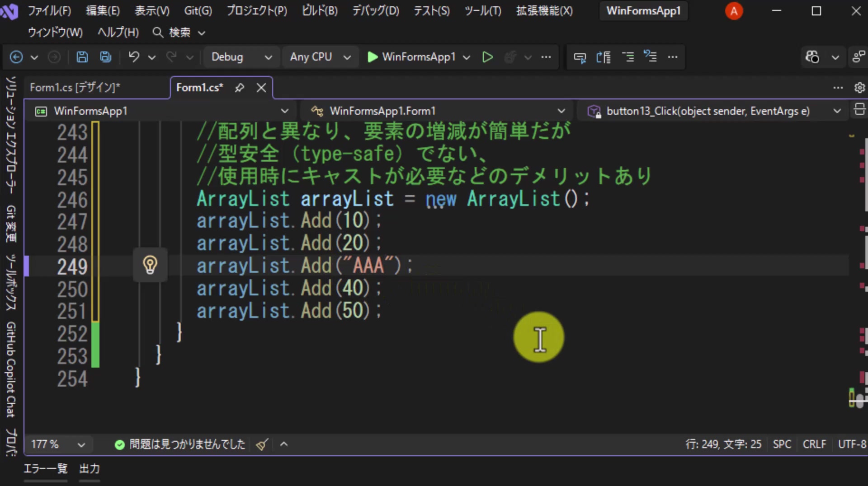The height and width of the screenshot is (486, 868).
Task: Click the Save file floppy icon
Action: [82, 57]
